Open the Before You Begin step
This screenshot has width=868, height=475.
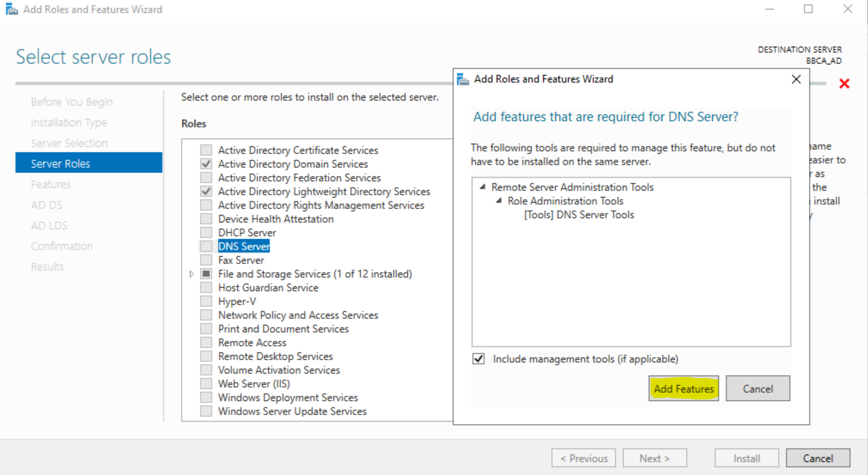[72, 102]
